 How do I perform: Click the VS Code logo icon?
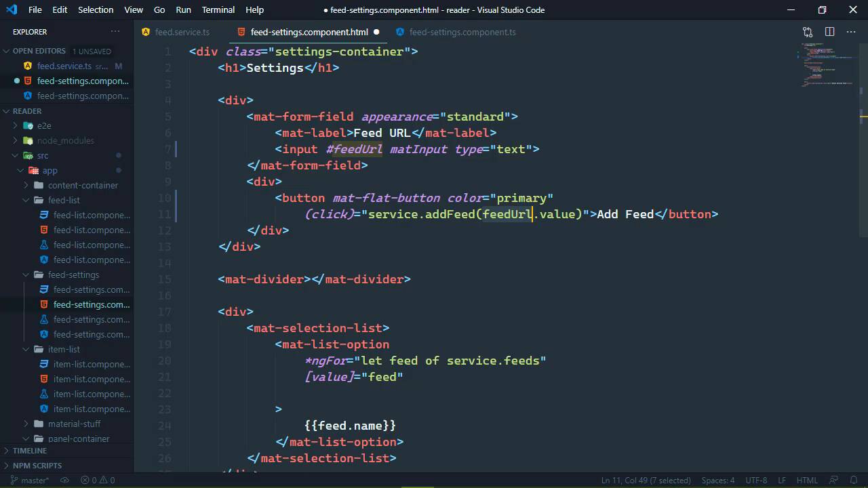(x=11, y=9)
